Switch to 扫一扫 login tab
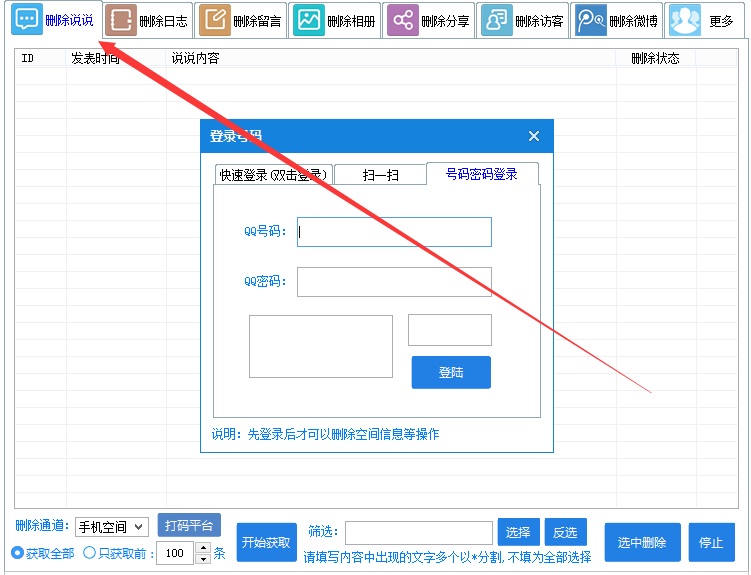Screen dimensions: 751x575 coord(380,175)
